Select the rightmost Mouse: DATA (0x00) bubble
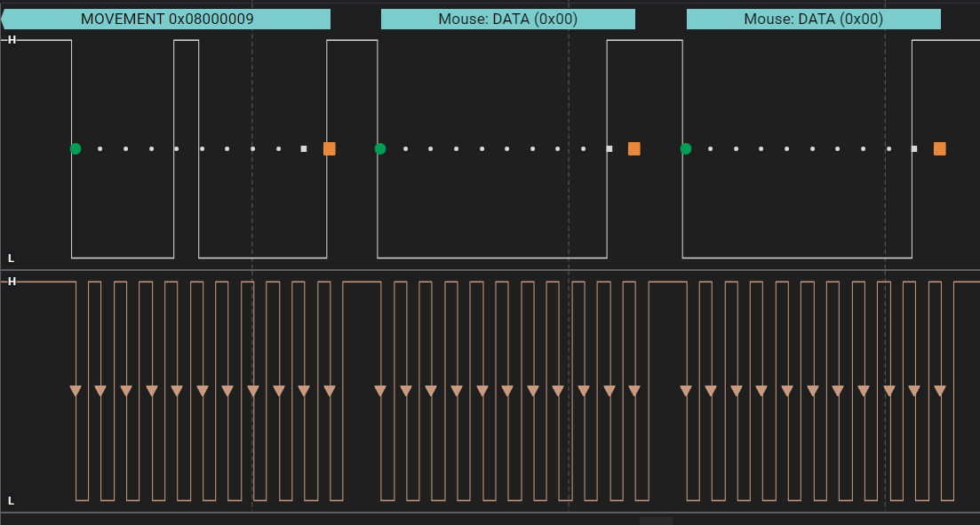Image resolution: width=980 pixels, height=525 pixels. pos(814,20)
